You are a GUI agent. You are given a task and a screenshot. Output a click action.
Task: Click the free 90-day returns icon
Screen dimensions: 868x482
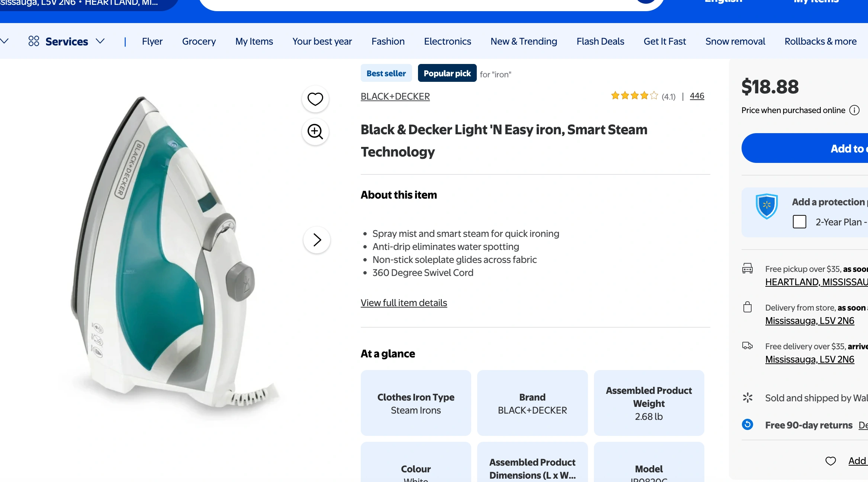(x=748, y=424)
